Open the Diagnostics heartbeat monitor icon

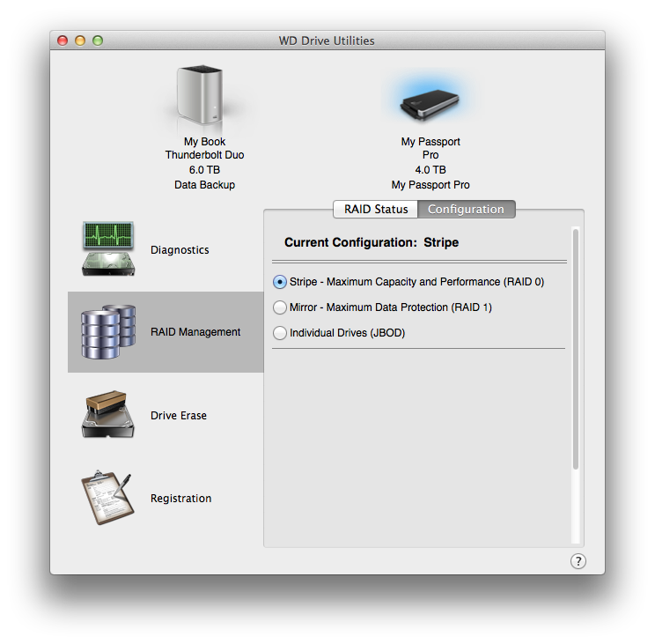coord(108,249)
